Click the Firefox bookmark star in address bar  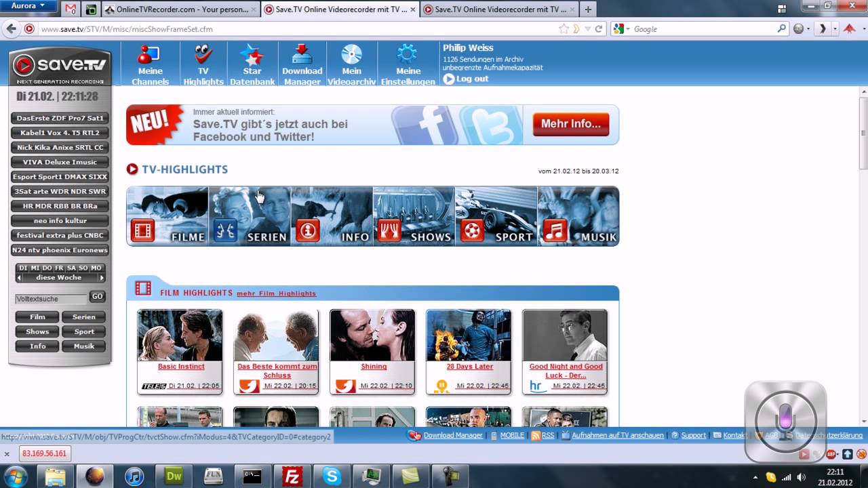(564, 29)
